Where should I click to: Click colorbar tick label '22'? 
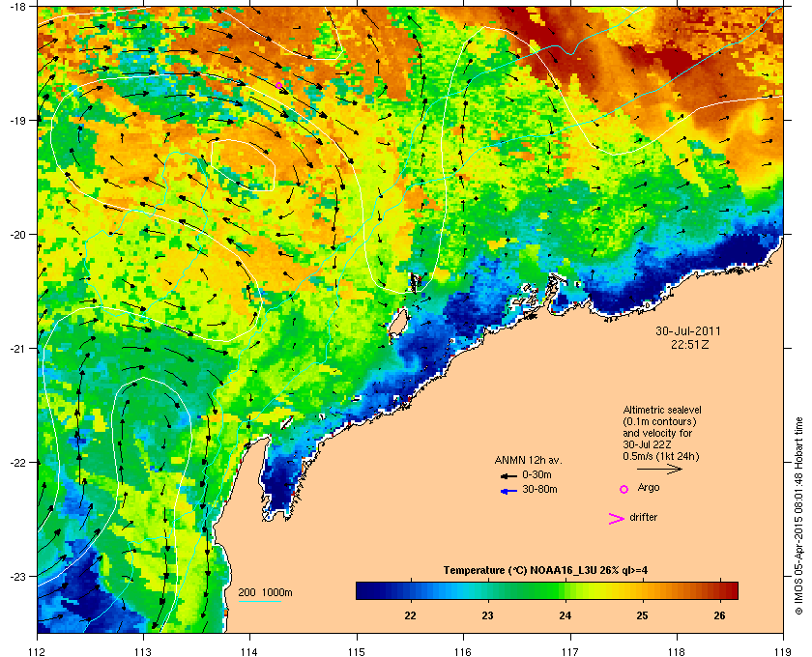point(410,615)
